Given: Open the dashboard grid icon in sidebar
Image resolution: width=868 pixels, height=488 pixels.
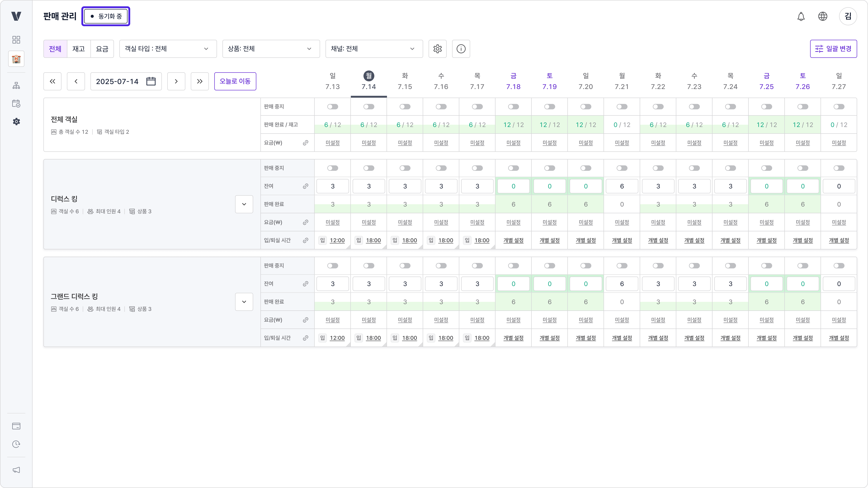Looking at the screenshot, I should 16,40.
